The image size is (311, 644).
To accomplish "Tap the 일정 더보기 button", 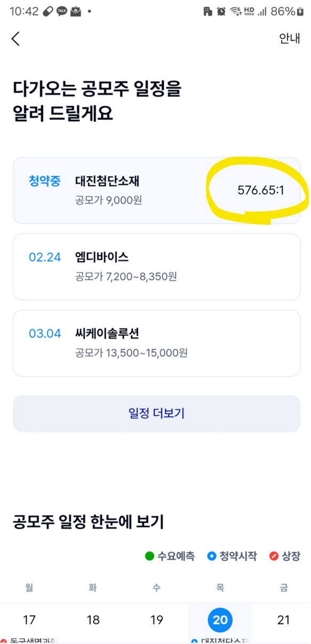I will (156, 413).
